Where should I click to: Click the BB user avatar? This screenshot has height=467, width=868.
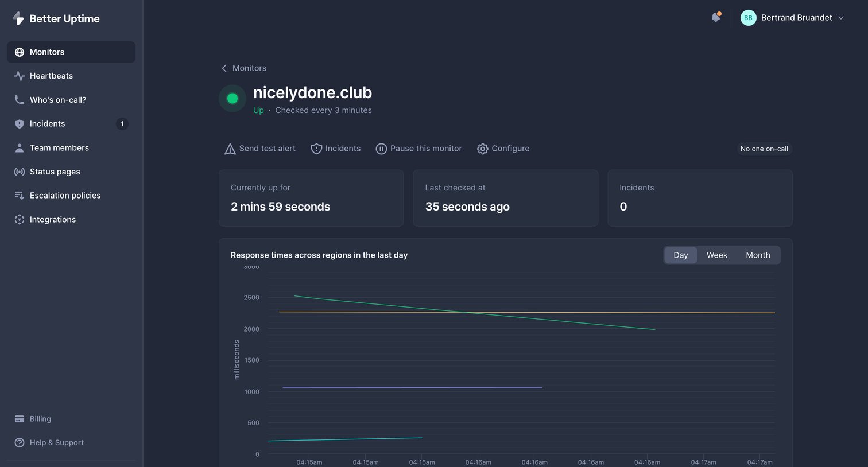[748, 18]
